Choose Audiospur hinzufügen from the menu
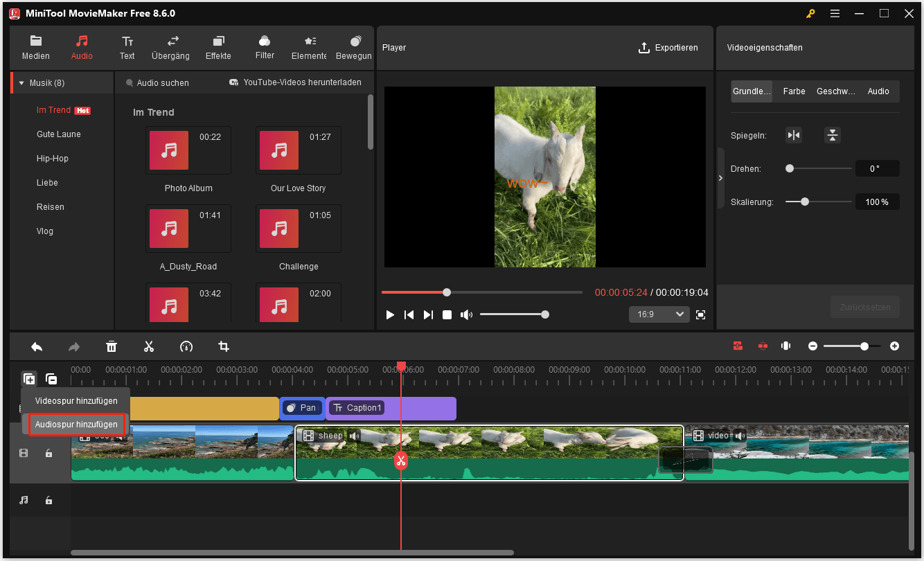 (x=77, y=424)
